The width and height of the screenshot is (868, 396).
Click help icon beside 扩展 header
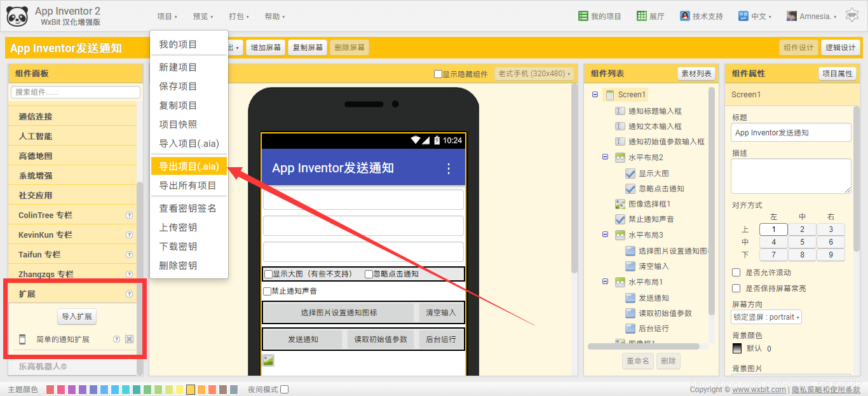coord(130,294)
